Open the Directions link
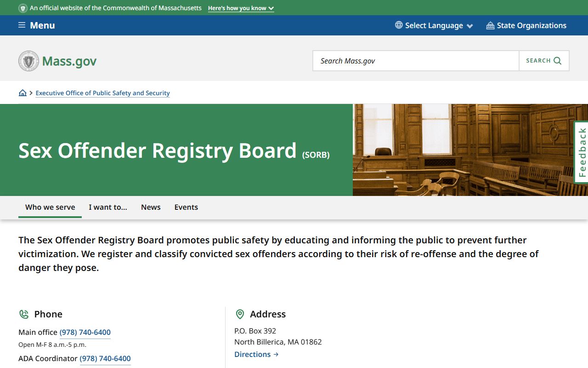 tap(256, 354)
